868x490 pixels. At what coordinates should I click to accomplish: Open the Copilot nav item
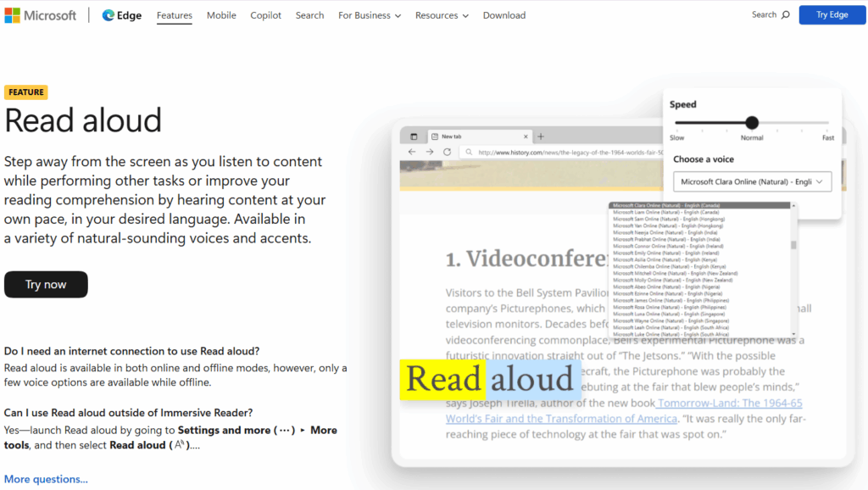265,15
